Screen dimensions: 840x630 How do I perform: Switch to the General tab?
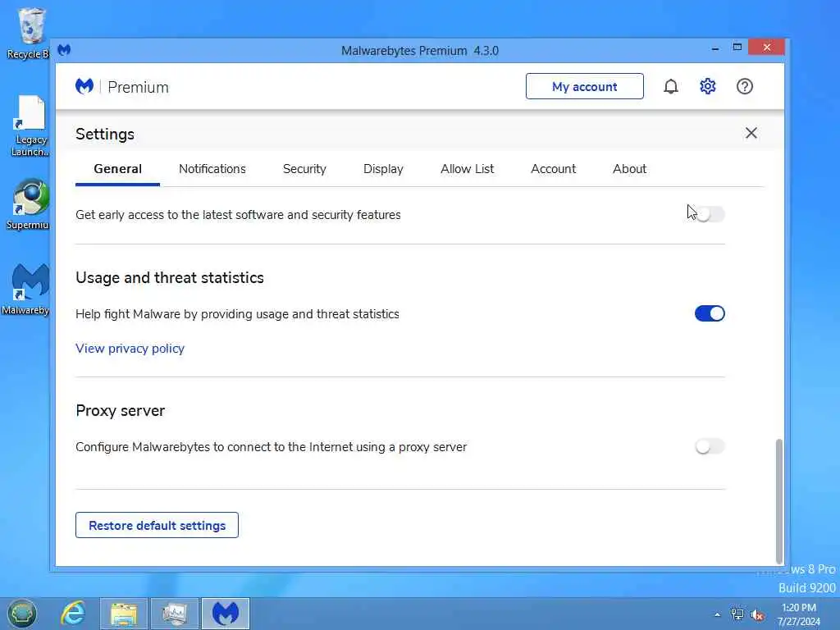118,169
